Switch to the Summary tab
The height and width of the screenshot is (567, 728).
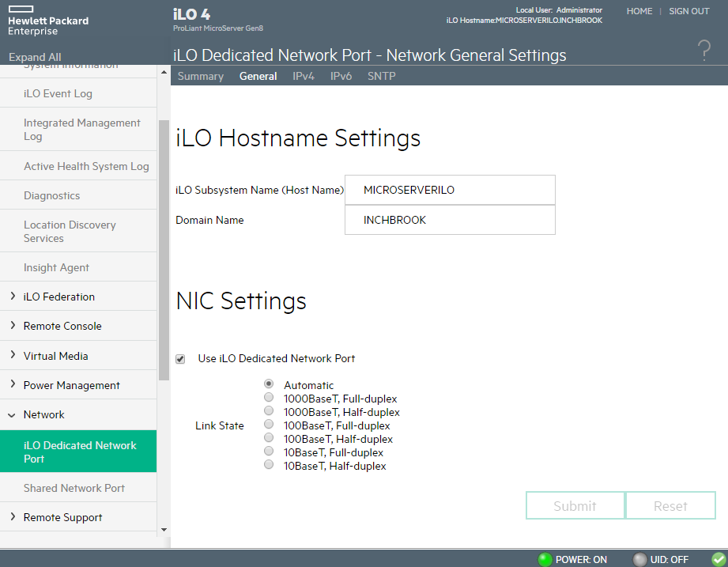coord(201,76)
